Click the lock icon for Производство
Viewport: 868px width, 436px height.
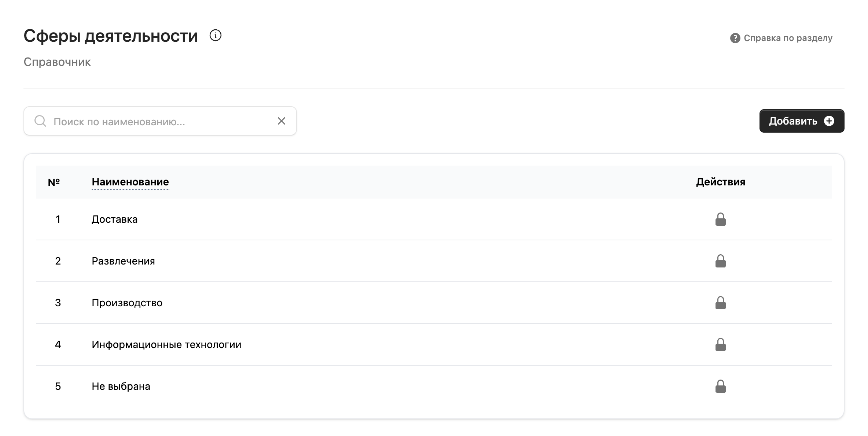(721, 303)
